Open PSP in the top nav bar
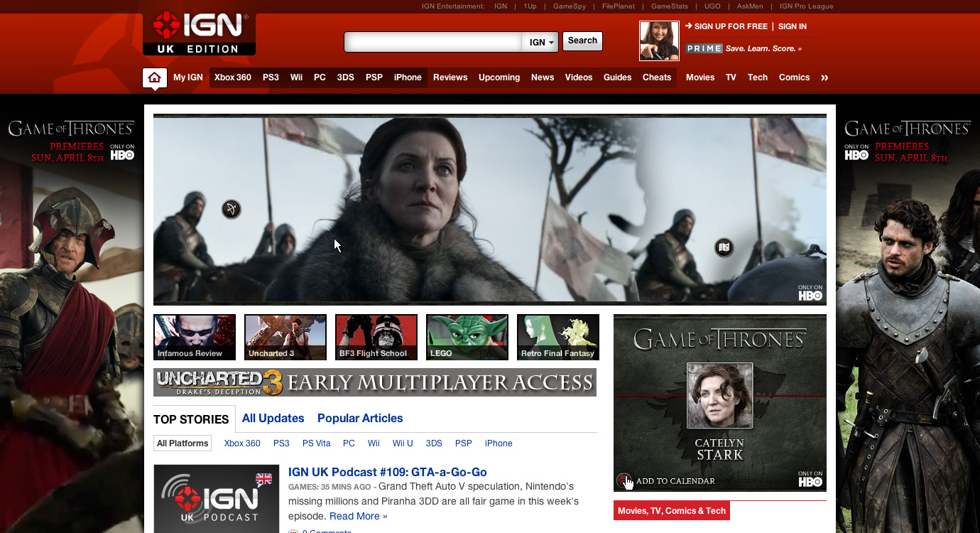980x533 pixels. 374,77
